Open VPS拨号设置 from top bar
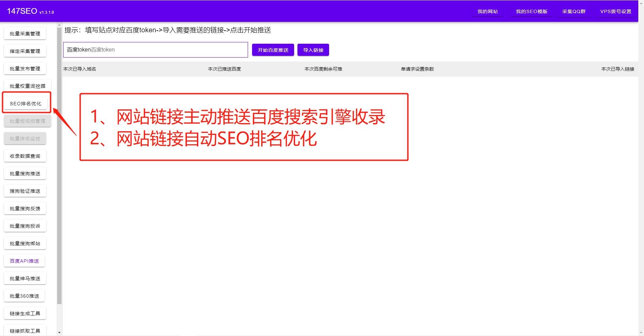This screenshot has height=336, width=644. point(615,11)
